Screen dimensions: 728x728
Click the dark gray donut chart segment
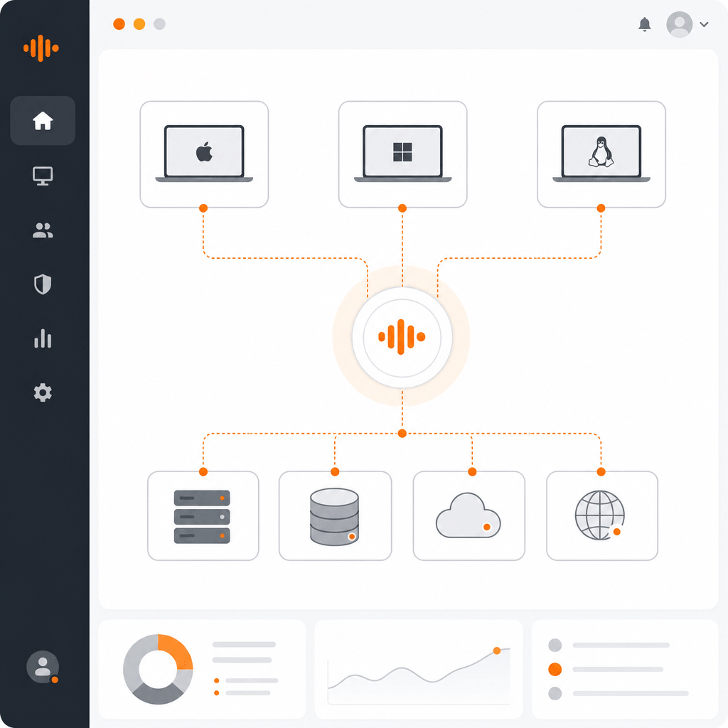coord(158,695)
